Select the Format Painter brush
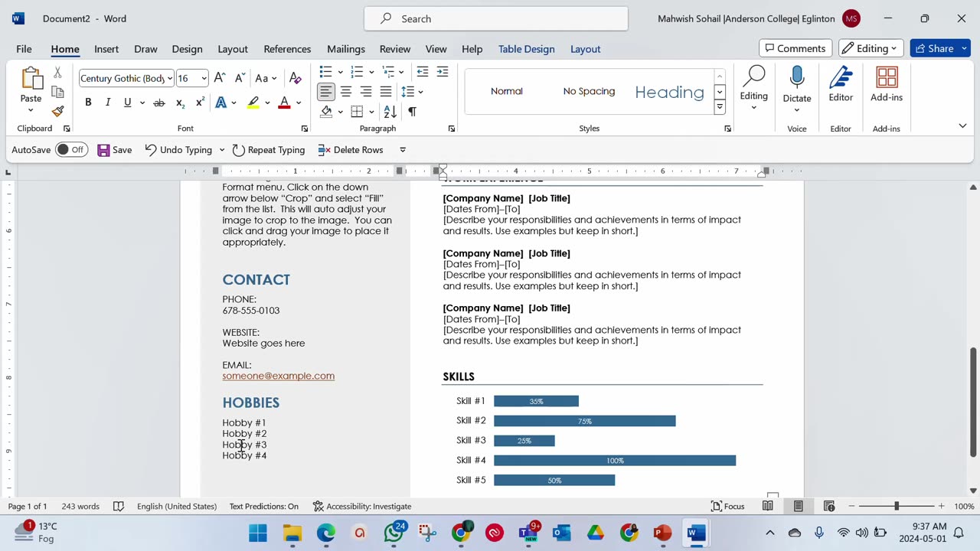The image size is (980, 551). (57, 111)
